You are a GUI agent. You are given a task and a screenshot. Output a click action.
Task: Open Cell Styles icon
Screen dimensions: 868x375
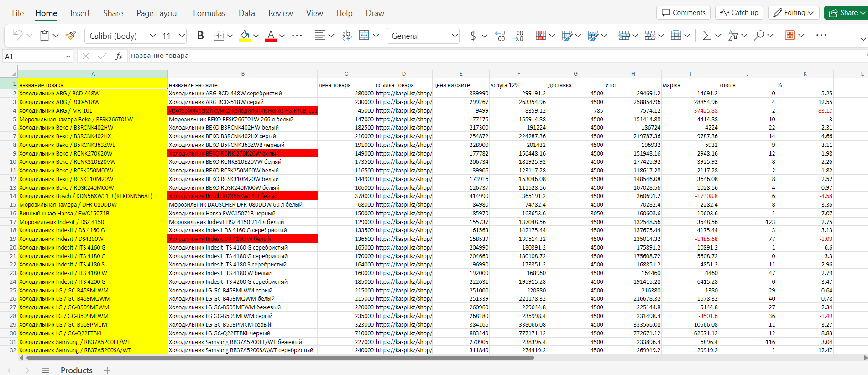click(593, 36)
